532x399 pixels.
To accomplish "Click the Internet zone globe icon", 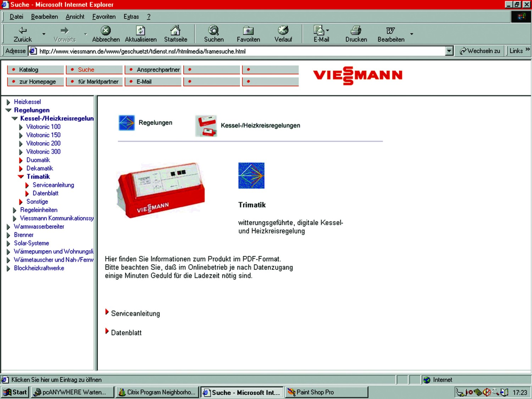I will click(x=427, y=380).
